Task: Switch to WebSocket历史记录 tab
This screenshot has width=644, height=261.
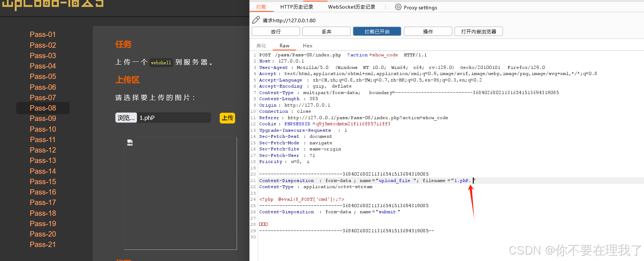Action: tap(351, 7)
